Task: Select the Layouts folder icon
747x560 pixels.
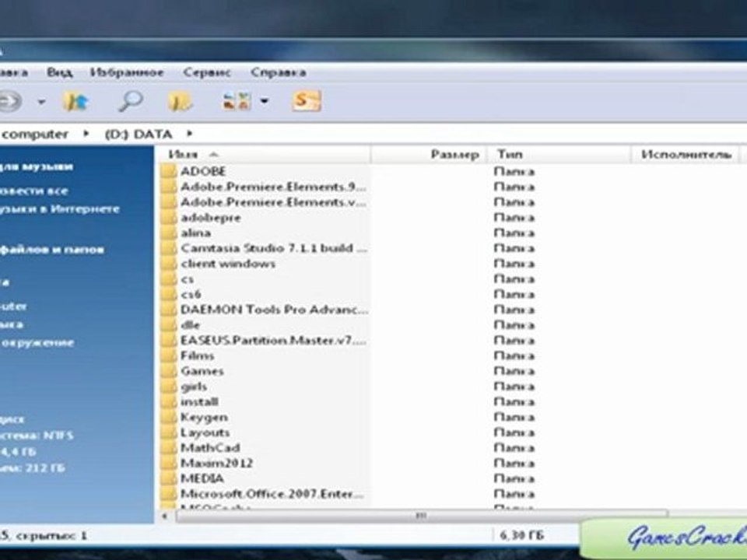Action: pos(169,432)
